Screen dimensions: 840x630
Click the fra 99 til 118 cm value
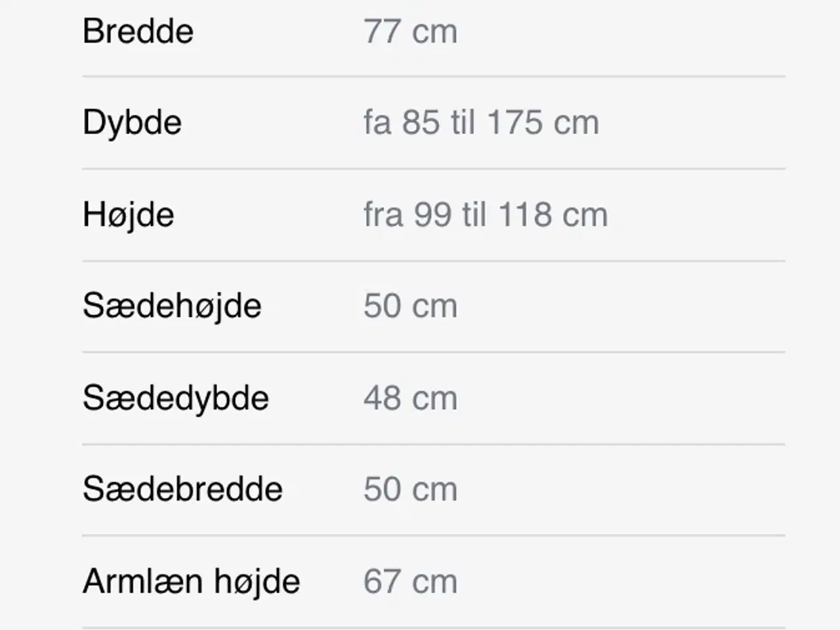point(486,214)
